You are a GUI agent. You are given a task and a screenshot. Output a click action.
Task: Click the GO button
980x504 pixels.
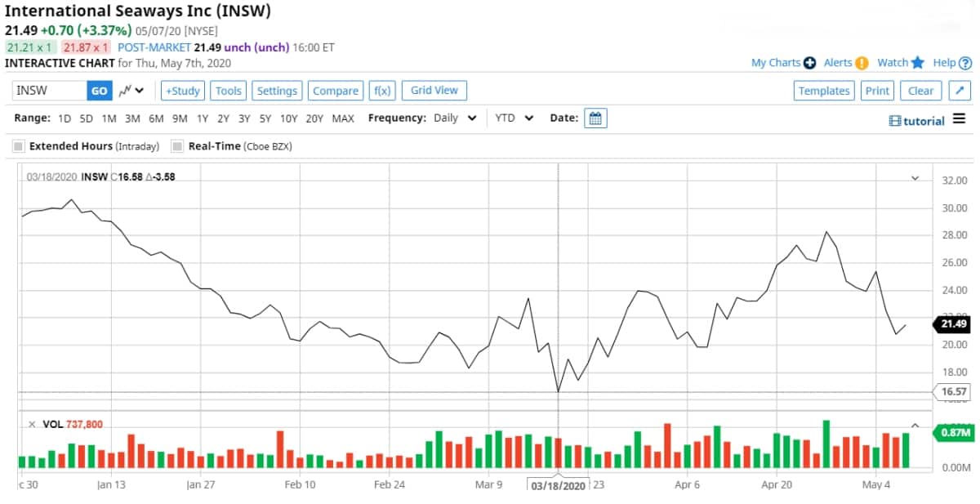[99, 91]
